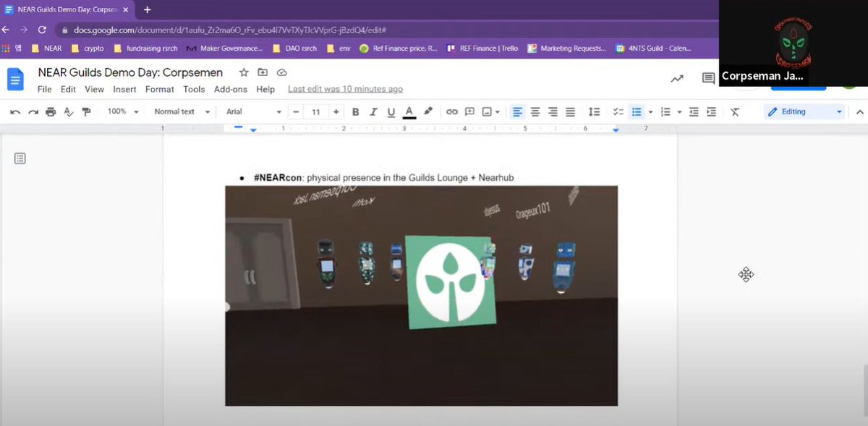
Task: Toggle the checklist formatting
Action: [x=618, y=112]
